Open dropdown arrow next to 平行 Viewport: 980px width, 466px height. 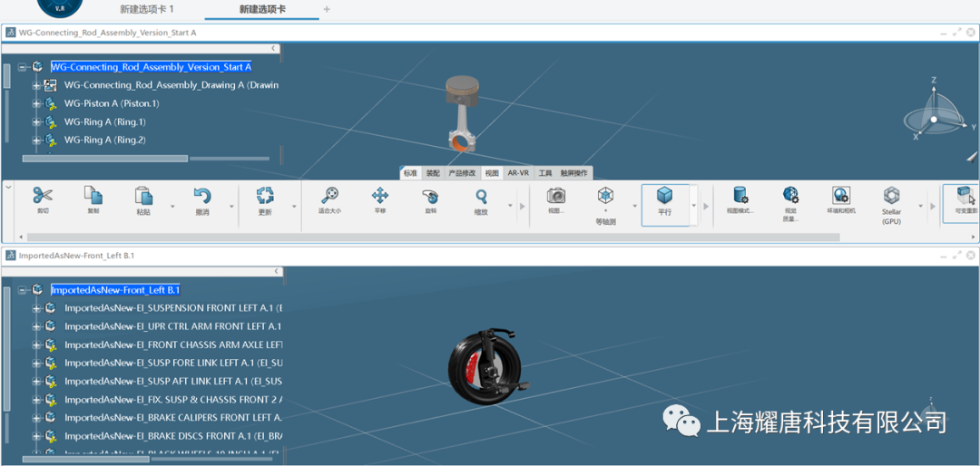pos(694,206)
